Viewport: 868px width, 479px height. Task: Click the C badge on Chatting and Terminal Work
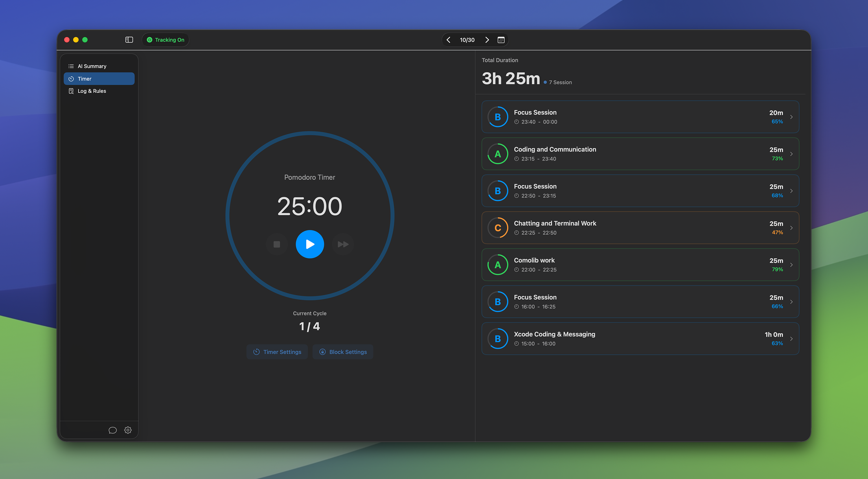coord(498,228)
